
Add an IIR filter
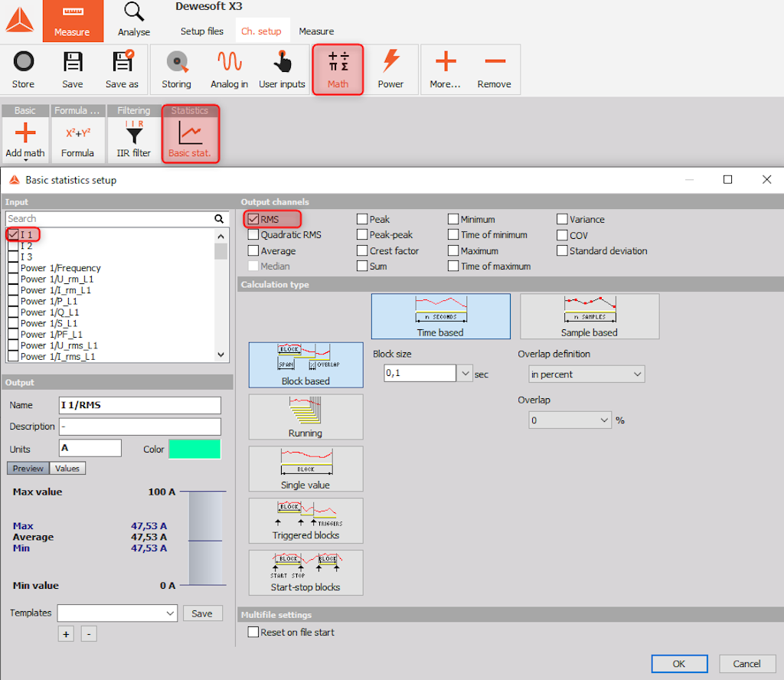133,140
